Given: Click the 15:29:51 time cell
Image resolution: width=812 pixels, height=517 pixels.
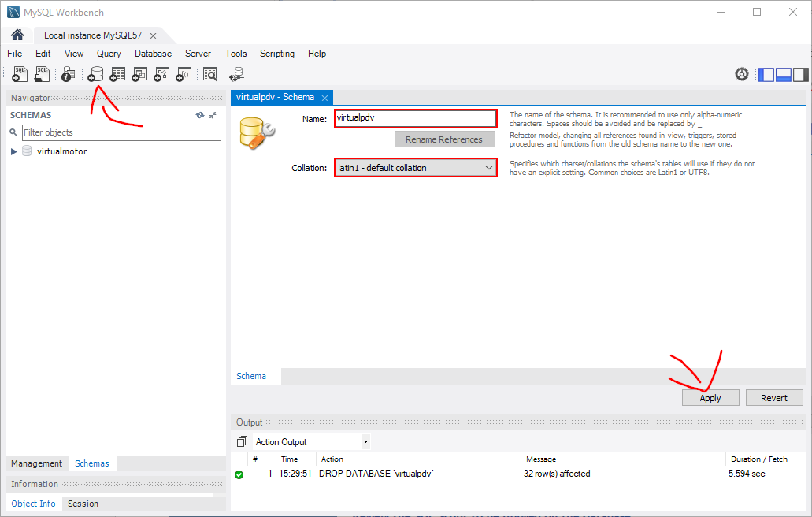Looking at the screenshot, I should 295,474.
